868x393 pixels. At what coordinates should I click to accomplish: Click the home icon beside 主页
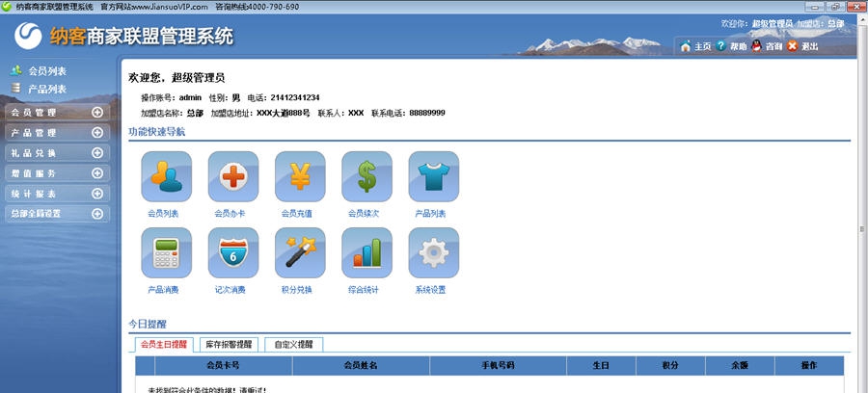pos(686,46)
